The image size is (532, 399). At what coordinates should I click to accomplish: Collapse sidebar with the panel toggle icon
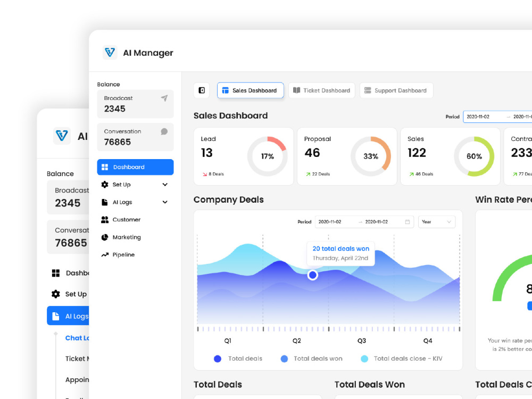[202, 90]
